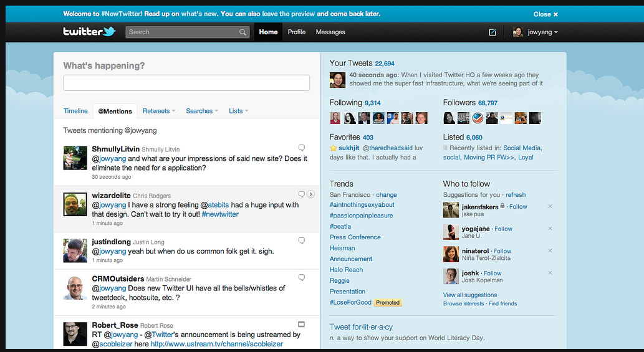Open the jowyang account dropdown

point(542,32)
